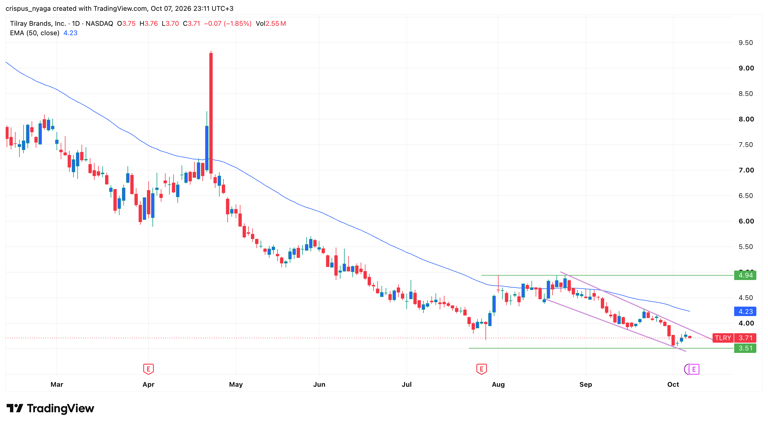Click the 9.50 price axis label
The image size is (768, 425).
coord(746,43)
